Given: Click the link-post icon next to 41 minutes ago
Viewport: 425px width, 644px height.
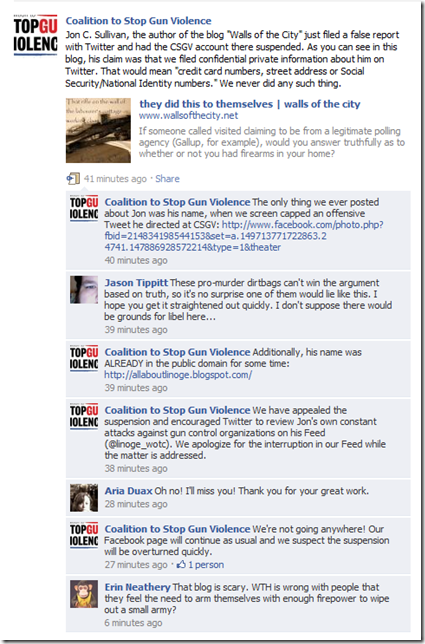Looking at the screenshot, I should (73, 179).
